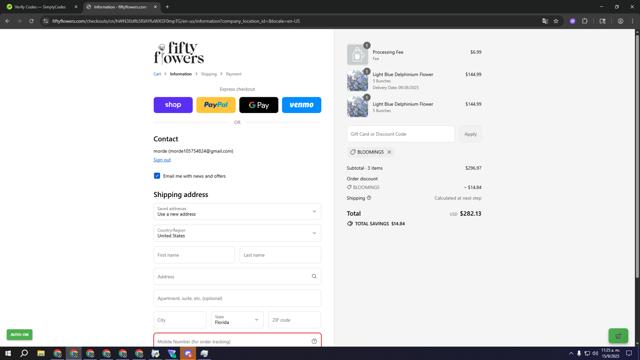Screen dimensions: 640x360
Task: Click the Delphinium thumbnail with Delivery Date
Action: point(357,80)
